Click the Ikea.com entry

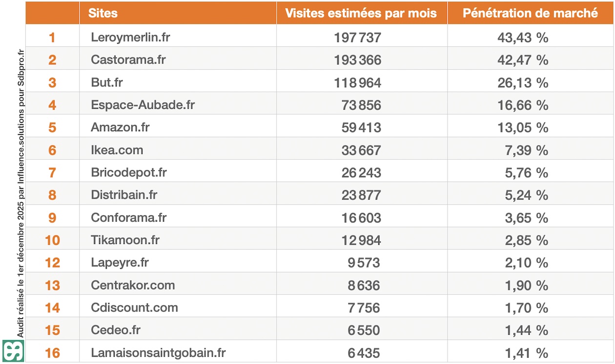[x=117, y=150]
